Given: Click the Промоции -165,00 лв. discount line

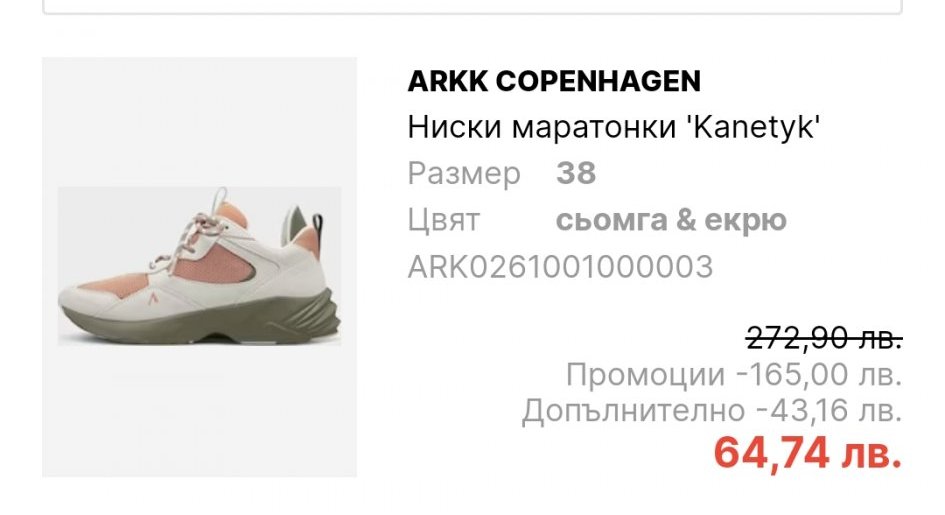Looking at the screenshot, I should tap(734, 375).
